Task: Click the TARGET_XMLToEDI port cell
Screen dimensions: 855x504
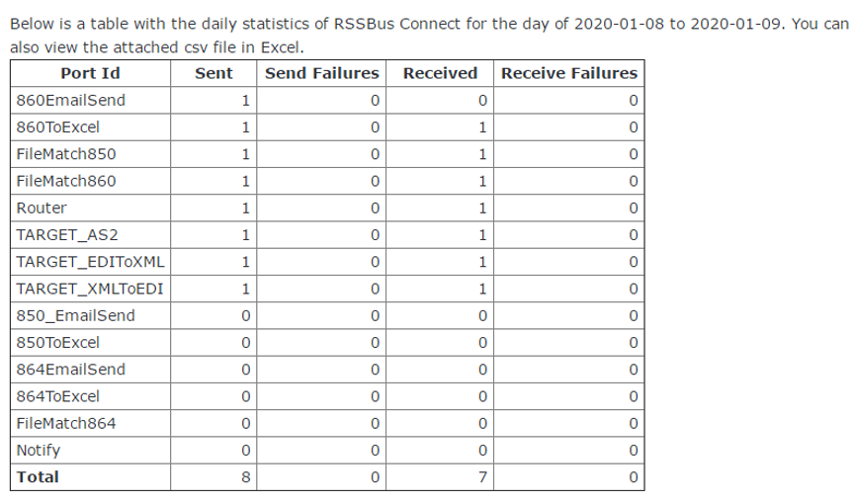Action: [91, 289]
